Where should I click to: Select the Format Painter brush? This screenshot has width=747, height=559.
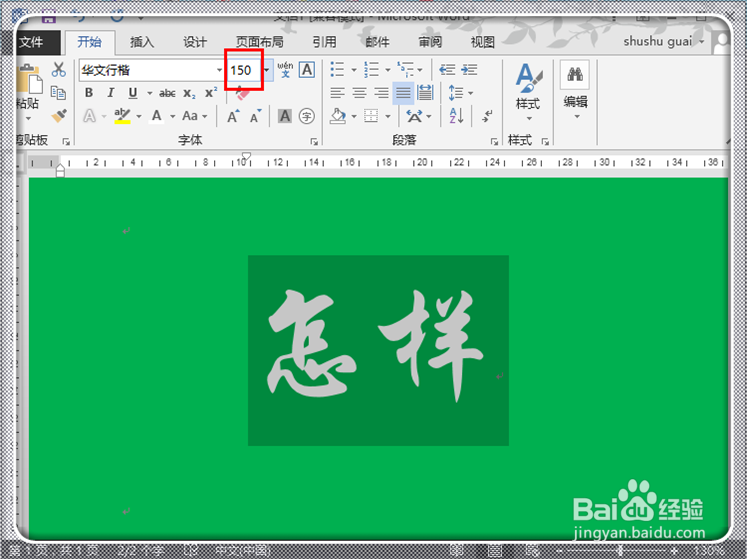[x=59, y=115]
